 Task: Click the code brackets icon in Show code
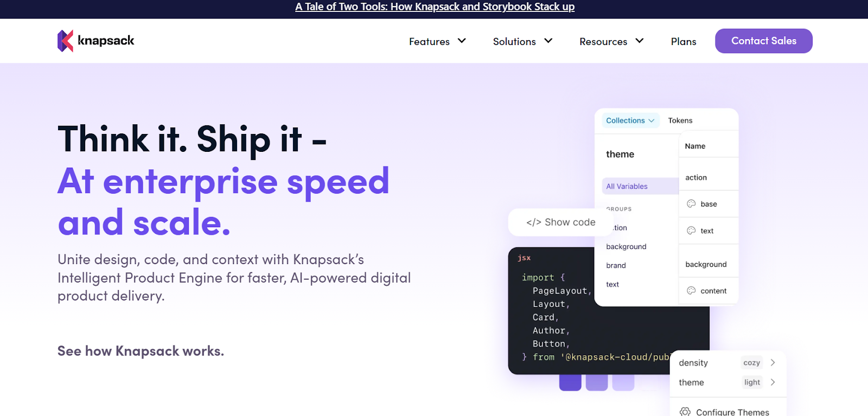click(x=533, y=222)
